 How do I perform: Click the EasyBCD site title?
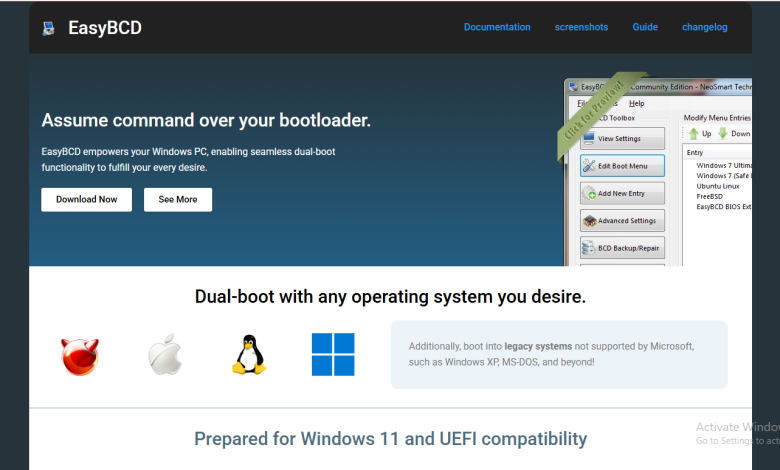[x=105, y=28]
